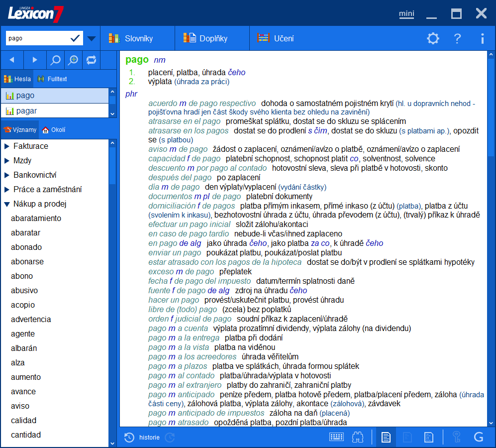
Task: Switch to the Významy tab
Action: point(20,130)
